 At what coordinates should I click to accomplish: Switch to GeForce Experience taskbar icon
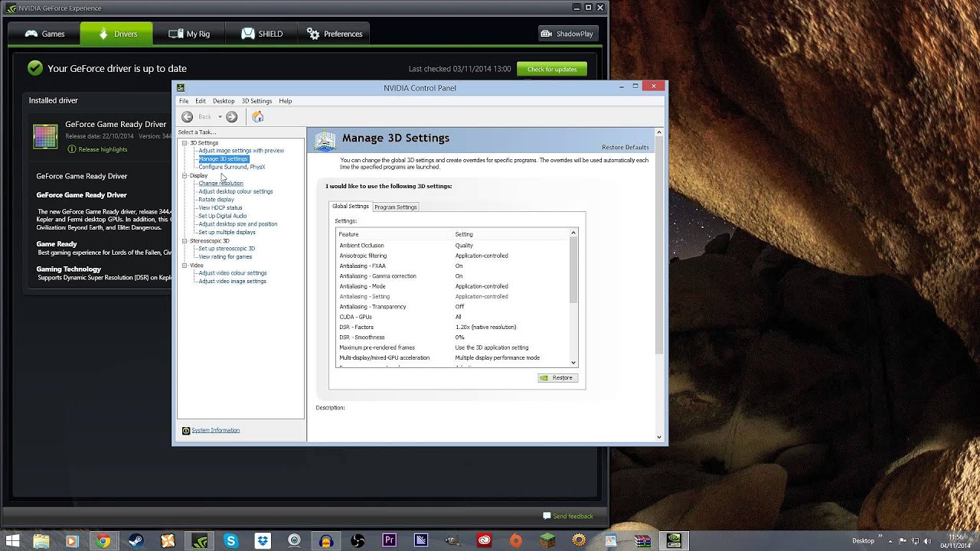(199, 541)
